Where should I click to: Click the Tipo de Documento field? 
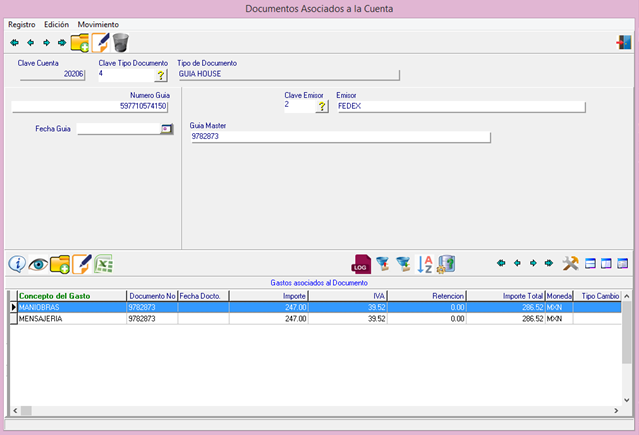[289, 74]
